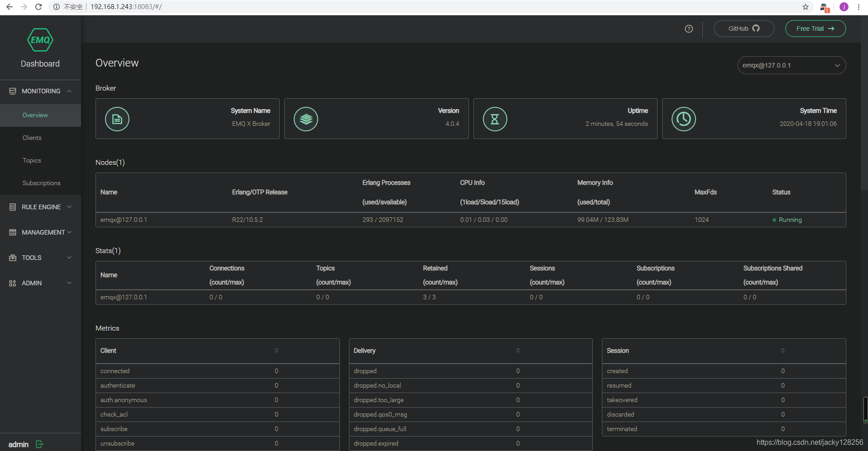Click the System Time clock icon
The image size is (868, 451).
click(x=684, y=119)
